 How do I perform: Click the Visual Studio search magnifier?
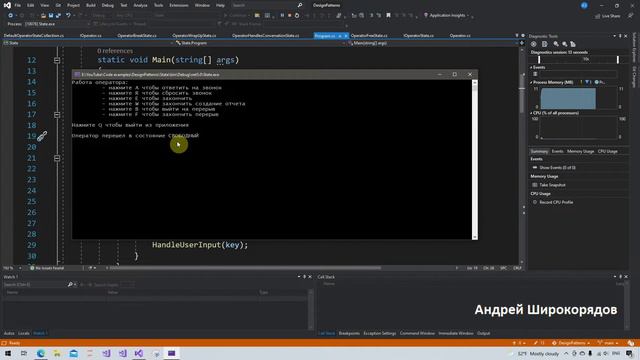(300, 5)
